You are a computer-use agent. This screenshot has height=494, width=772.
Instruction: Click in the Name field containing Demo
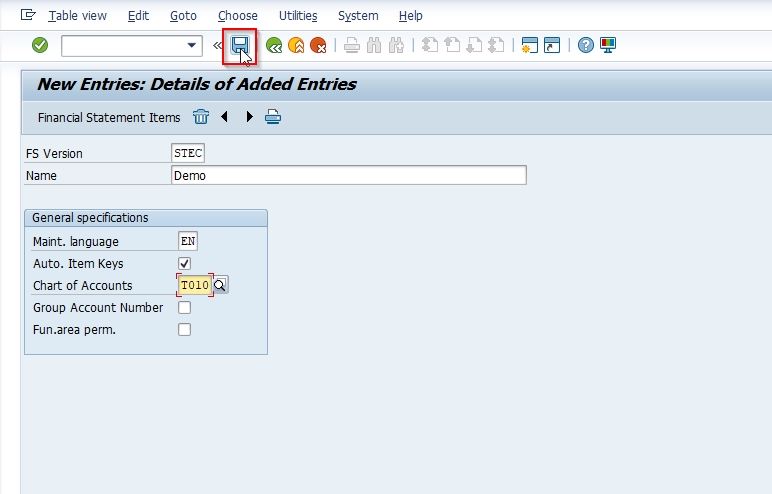click(x=349, y=175)
